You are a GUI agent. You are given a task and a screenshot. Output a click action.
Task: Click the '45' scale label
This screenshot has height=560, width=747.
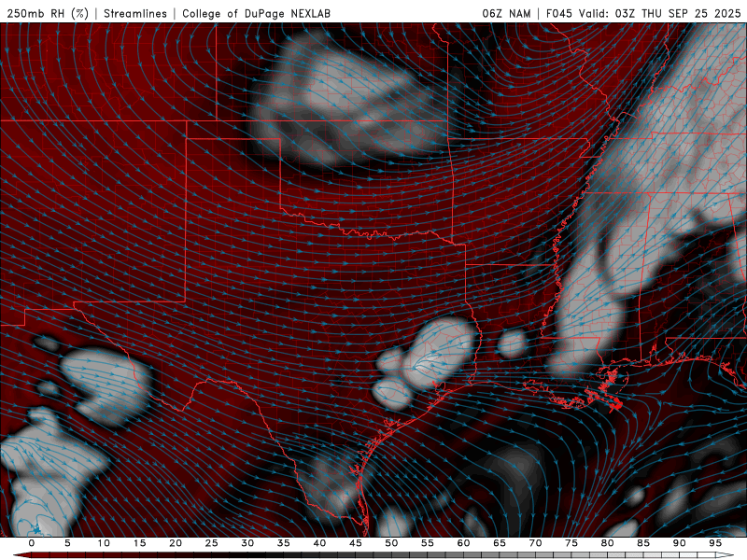[356, 543]
